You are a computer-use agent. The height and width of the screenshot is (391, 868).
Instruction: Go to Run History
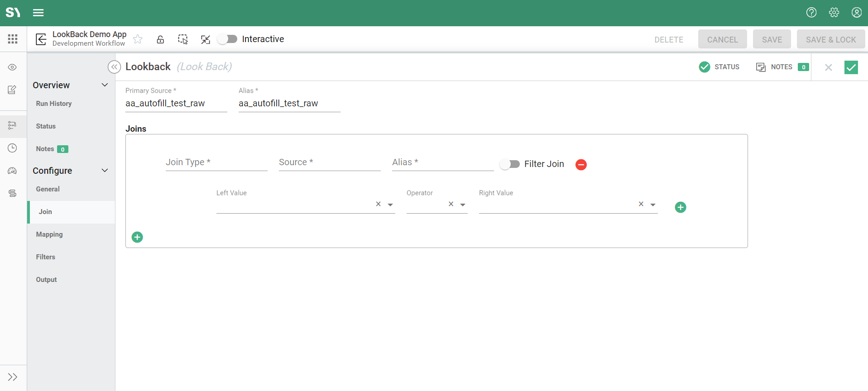click(x=54, y=104)
